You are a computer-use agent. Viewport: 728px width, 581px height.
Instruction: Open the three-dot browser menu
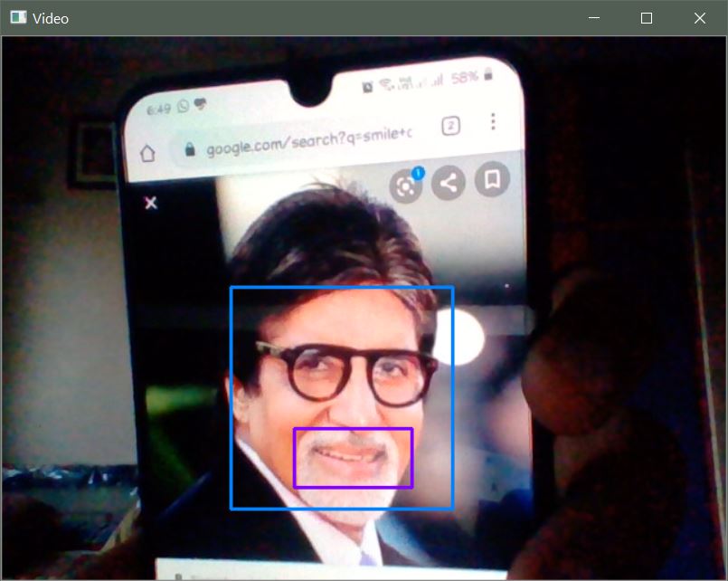493,121
